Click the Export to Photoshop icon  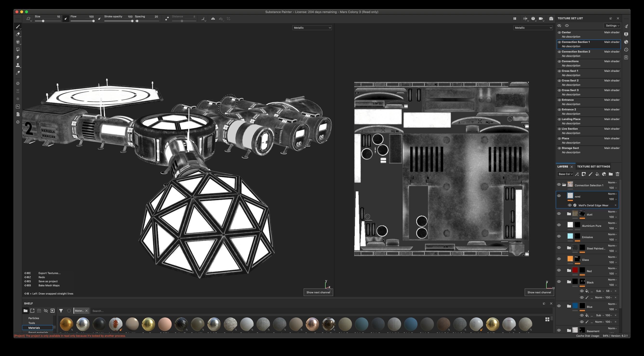[x=18, y=107]
